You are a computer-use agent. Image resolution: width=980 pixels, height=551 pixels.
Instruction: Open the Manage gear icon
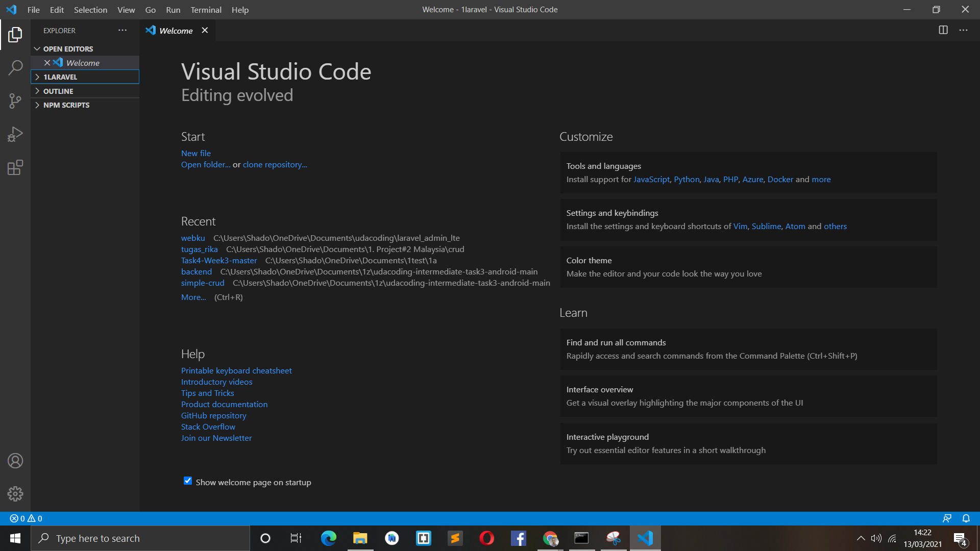tap(15, 494)
